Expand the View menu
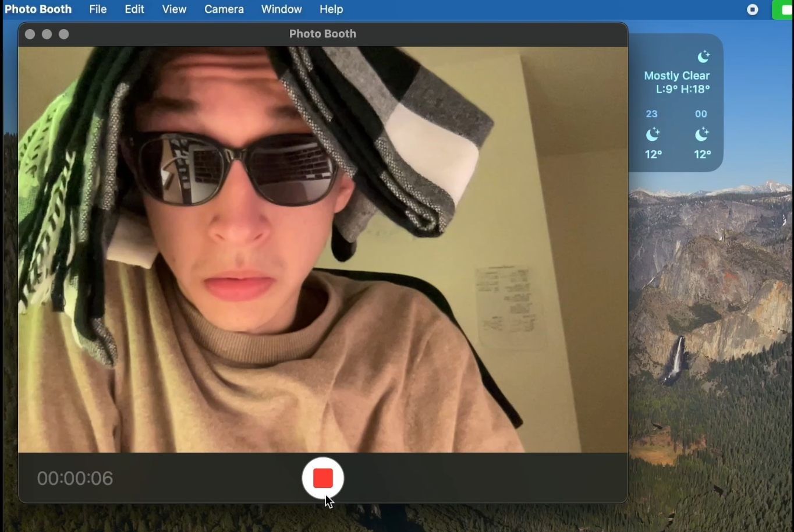 174,9
